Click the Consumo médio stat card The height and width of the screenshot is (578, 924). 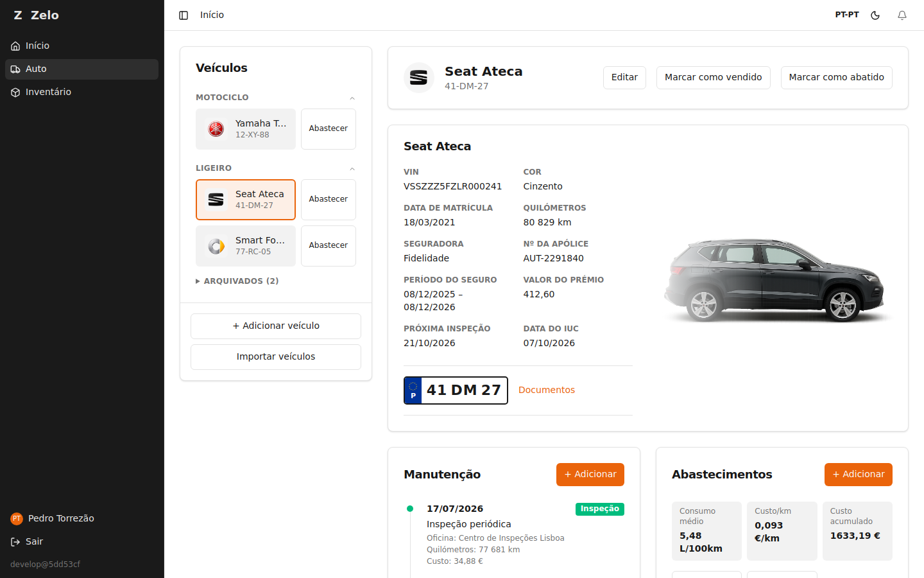pyautogui.click(x=706, y=531)
